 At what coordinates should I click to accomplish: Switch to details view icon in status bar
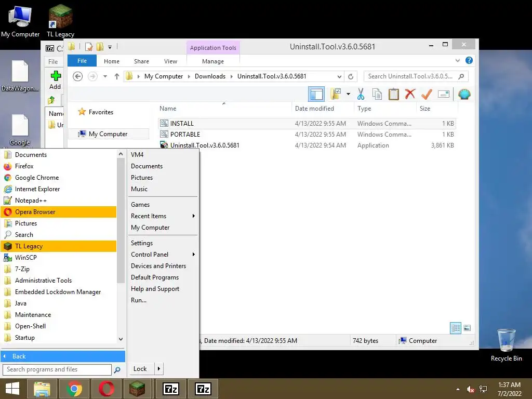pos(455,328)
